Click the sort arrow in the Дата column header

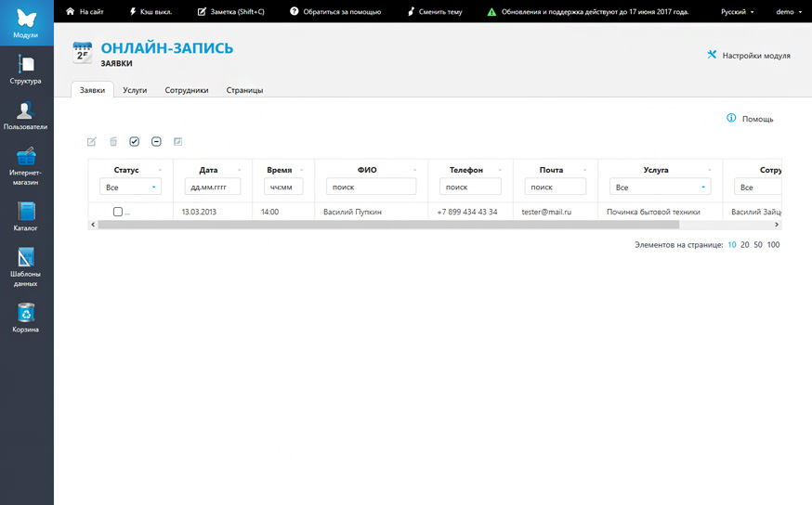pos(240,170)
